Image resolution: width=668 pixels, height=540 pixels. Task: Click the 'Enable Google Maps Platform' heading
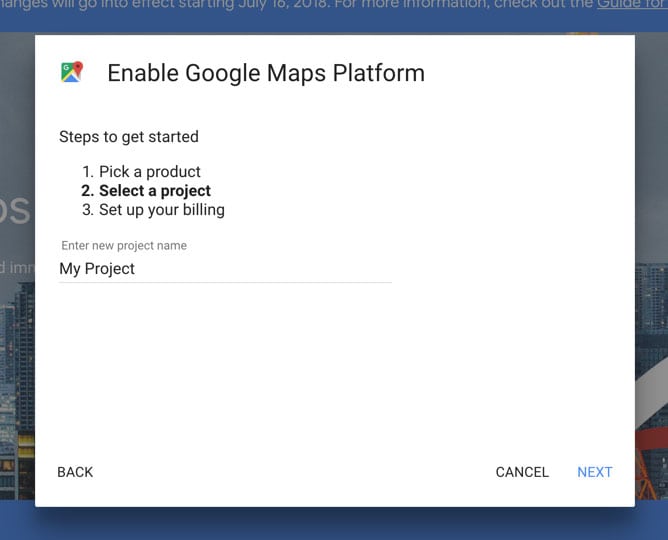266,73
